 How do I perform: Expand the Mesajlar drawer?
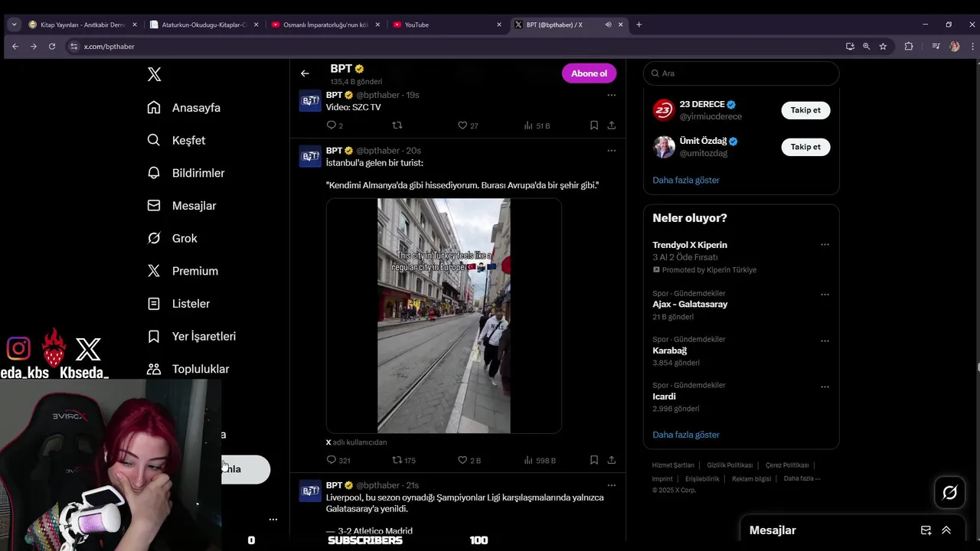(946, 530)
